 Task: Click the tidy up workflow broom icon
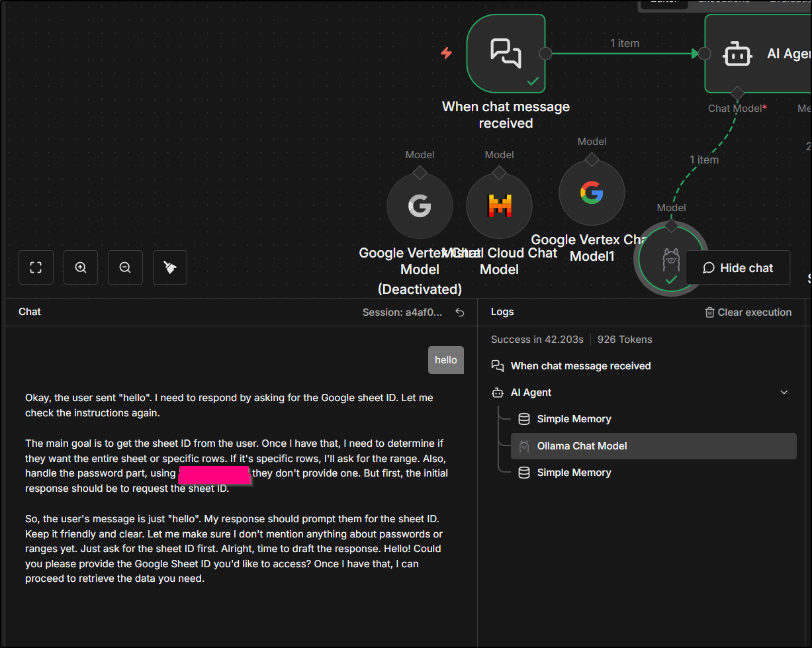point(170,267)
